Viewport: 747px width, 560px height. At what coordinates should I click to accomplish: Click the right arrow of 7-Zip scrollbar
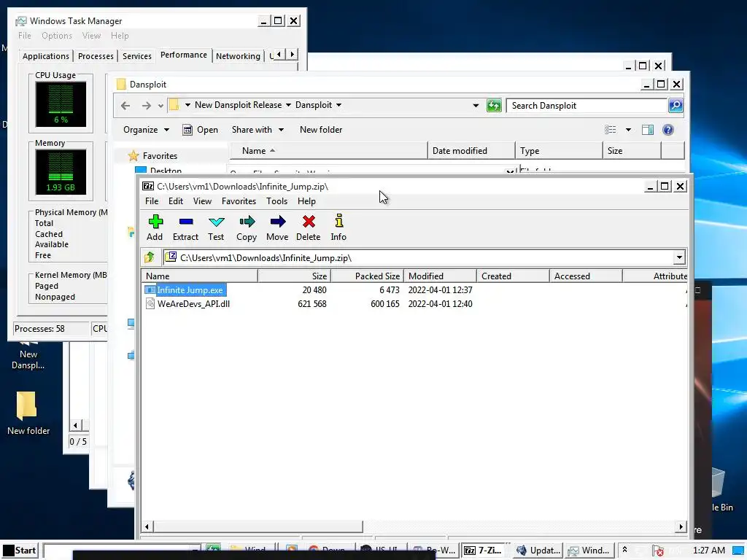click(x=681, y=526)
